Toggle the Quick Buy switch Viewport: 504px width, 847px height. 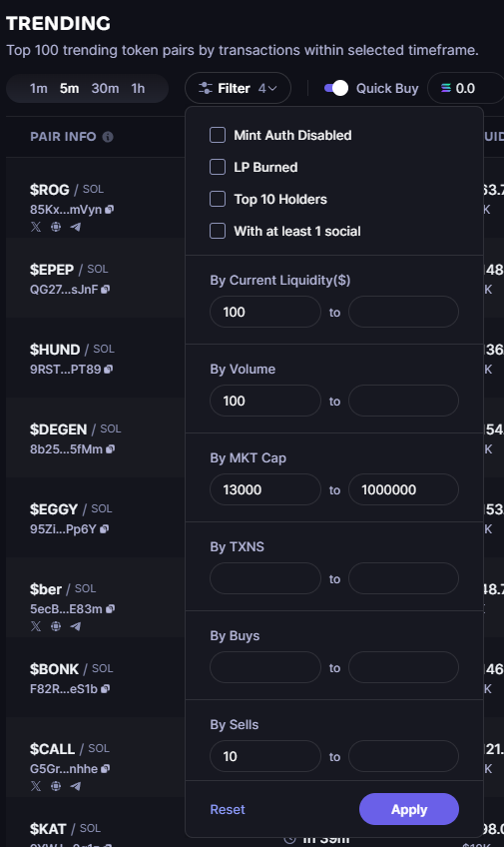coord(336,88)
